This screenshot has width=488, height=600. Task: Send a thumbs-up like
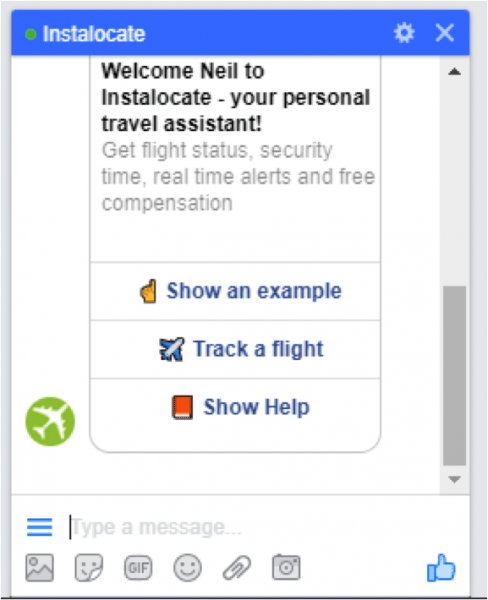tap(441, 568)
